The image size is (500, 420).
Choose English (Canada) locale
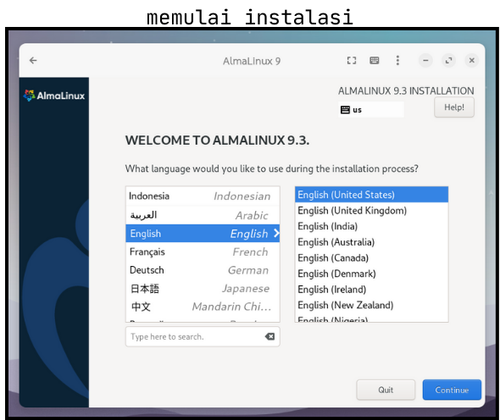click(371, 258)
